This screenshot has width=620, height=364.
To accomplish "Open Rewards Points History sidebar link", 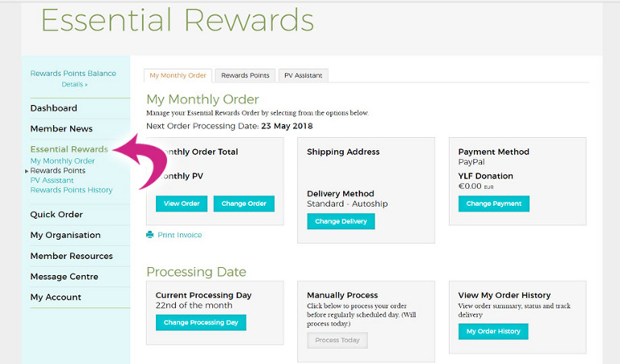I will point(72,190).
